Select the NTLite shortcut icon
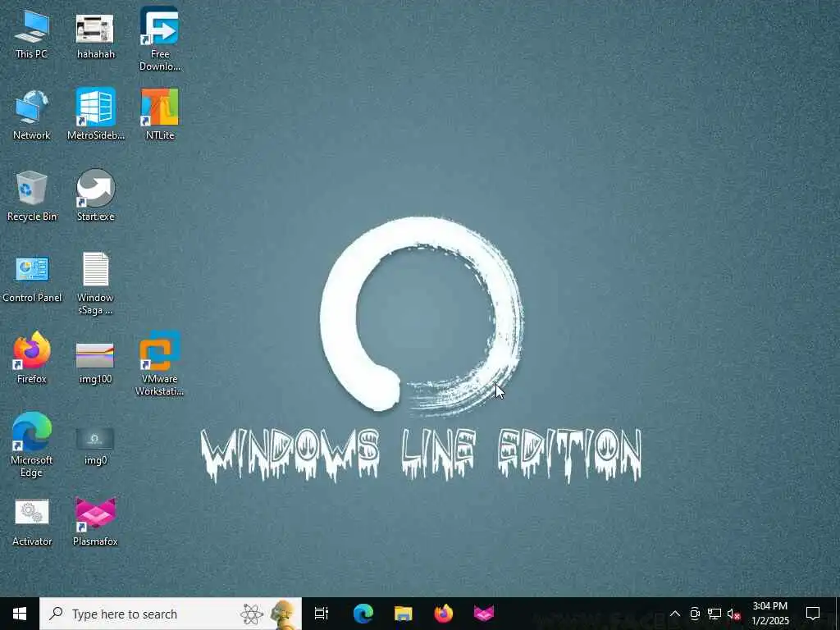The image size is (840, 630). (160, 115)
